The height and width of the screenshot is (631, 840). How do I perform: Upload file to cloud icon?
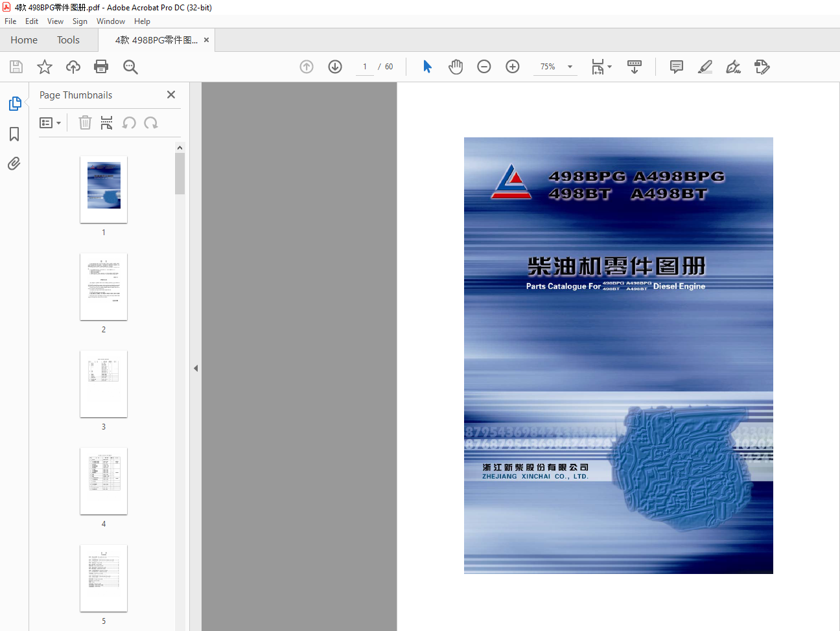point(73,67)
